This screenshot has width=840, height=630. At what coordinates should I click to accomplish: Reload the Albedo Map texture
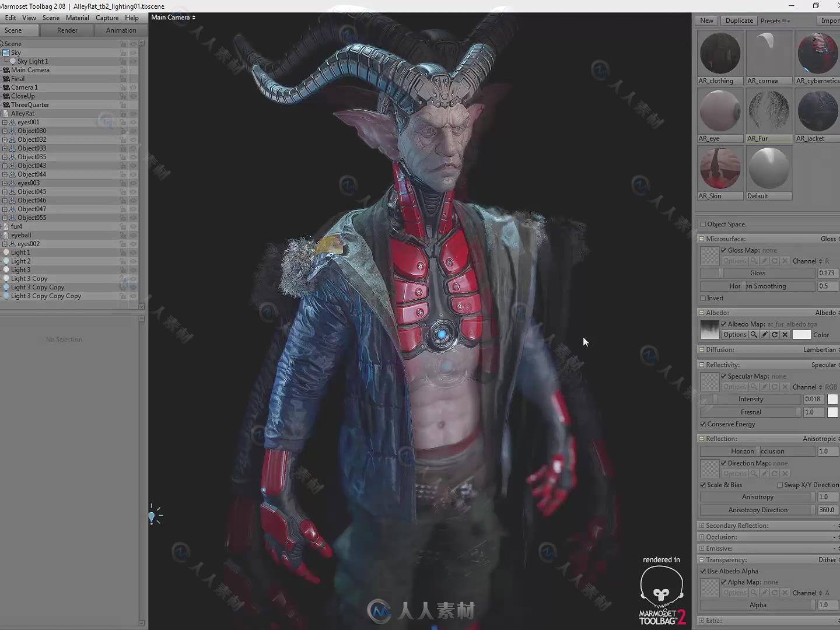tap(775, 335)
